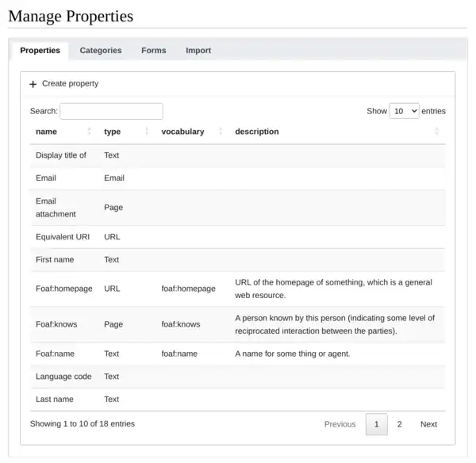
Task: Go to the Next page
Action: tap(428, 424)
